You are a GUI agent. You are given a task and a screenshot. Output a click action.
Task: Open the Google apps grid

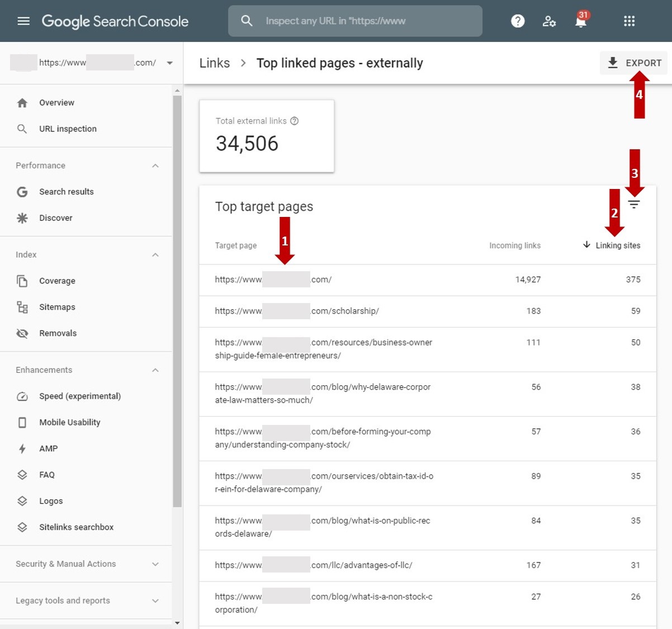coord(629,21)
